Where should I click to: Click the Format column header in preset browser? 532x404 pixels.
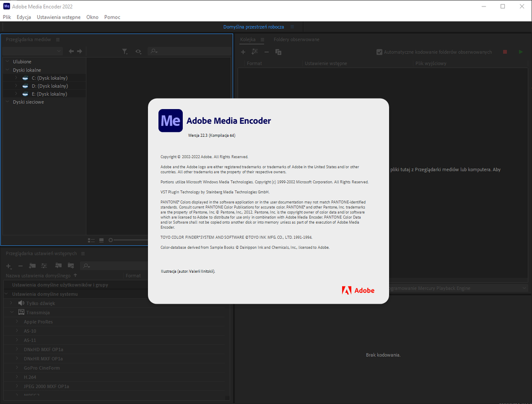[x=133, y=276]
